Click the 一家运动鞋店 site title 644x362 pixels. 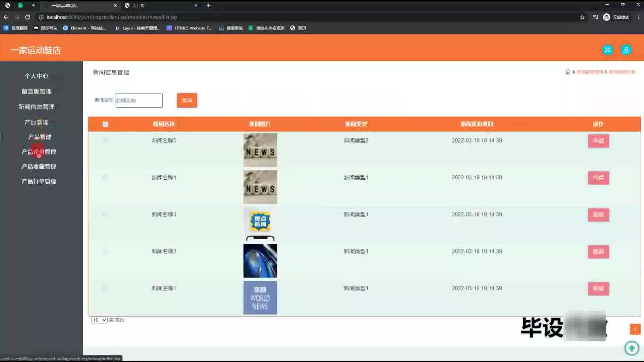[x=36, y=50]
